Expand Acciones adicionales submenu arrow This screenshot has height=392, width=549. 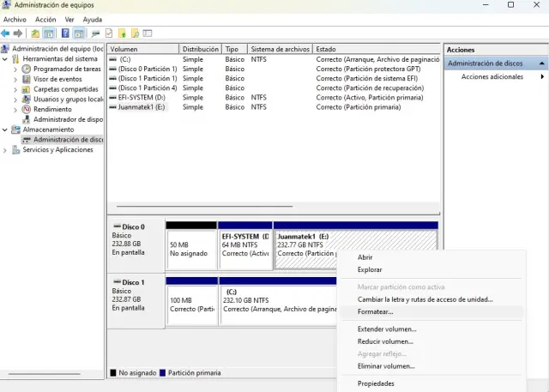pyautogui.click(x=542, y=77)
